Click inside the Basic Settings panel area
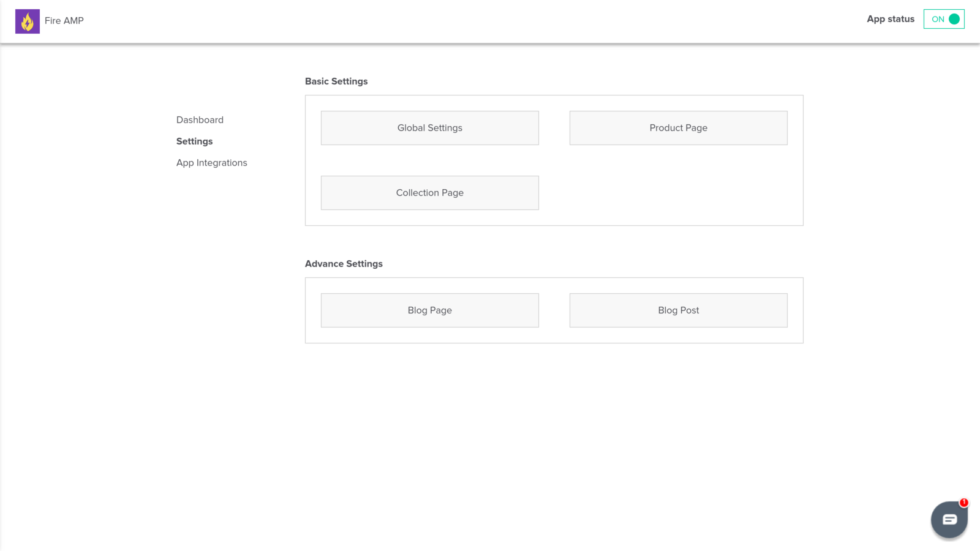980x551 pixels. (674, 196)
